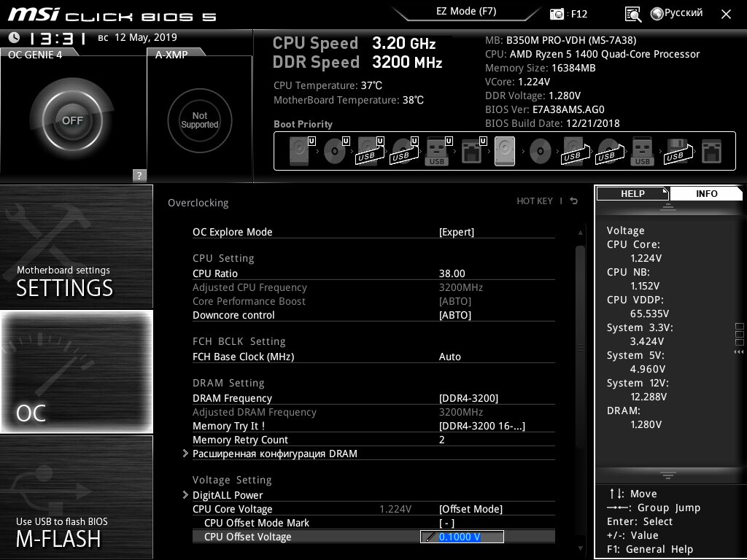Click the HOT KEY button
Image resolution: width=747 pixels, height=560 pixels.
click(x=535, y=201)
